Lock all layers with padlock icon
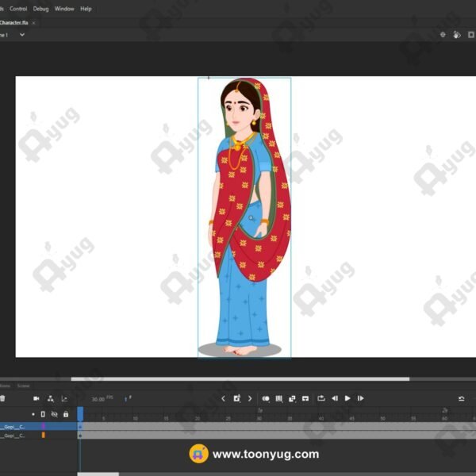476x476 pixels. 66,414
